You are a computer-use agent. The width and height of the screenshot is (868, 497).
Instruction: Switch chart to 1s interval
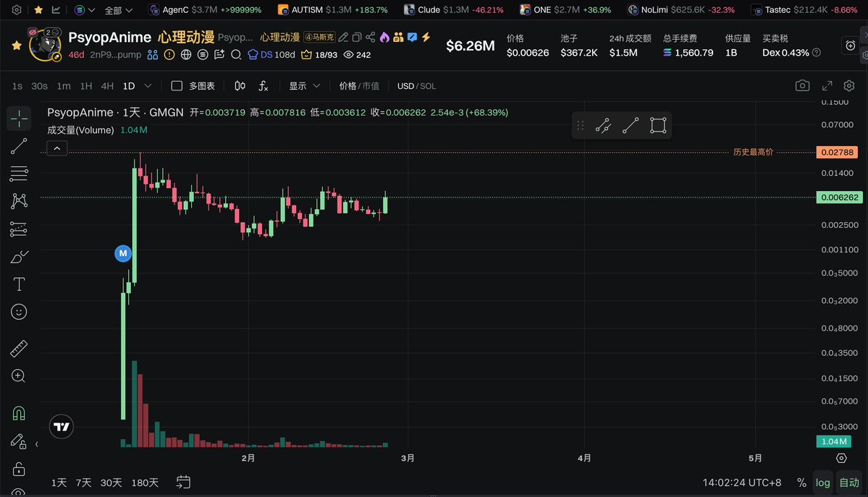pos(17,86)
